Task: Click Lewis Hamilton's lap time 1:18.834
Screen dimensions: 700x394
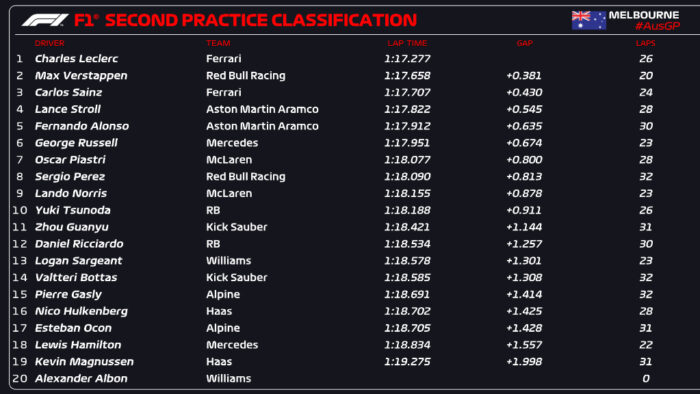Action: coord(407,345)
